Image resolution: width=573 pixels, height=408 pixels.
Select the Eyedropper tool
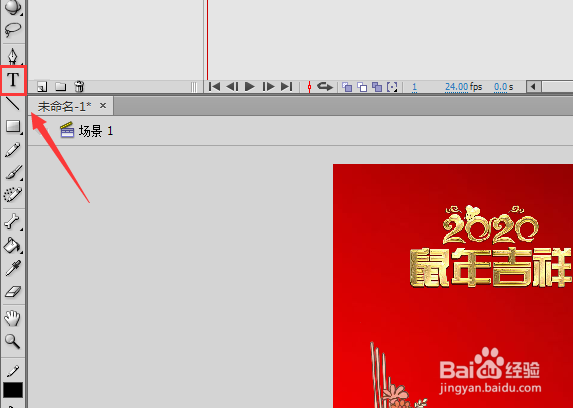(12, 268)
